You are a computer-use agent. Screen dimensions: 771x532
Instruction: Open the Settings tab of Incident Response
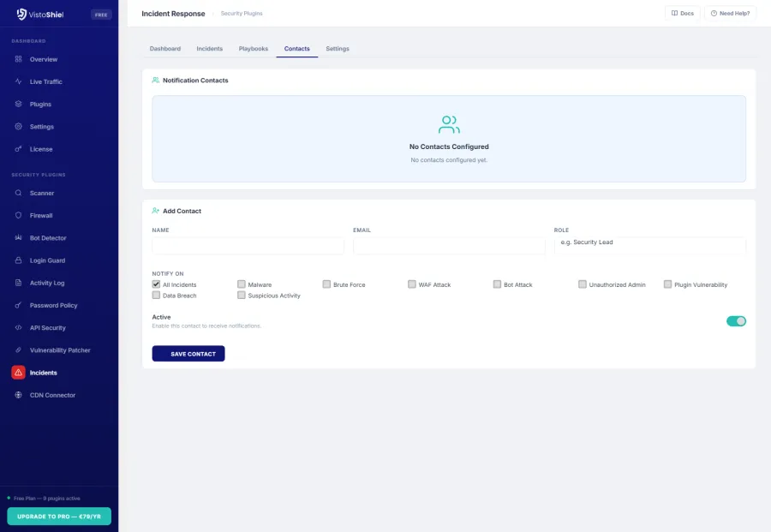pos(338,49)
